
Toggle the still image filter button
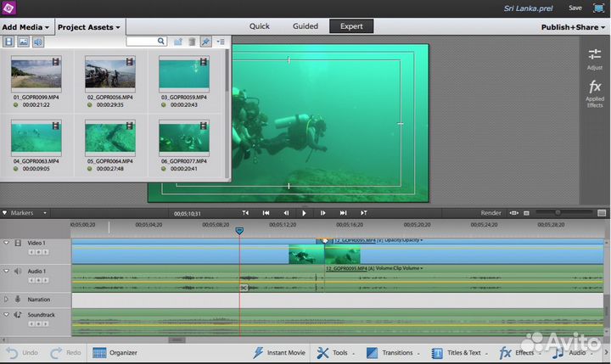tap(24, 41)
